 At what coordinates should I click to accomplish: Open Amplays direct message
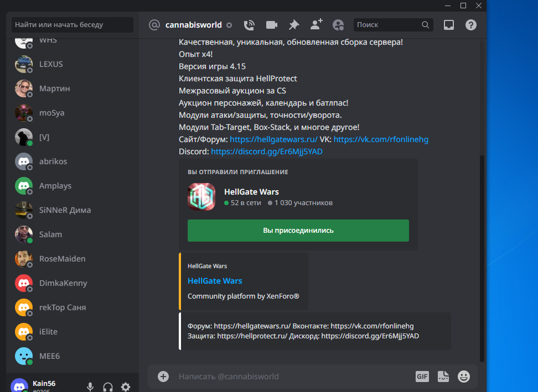click(x=73, y=186)
